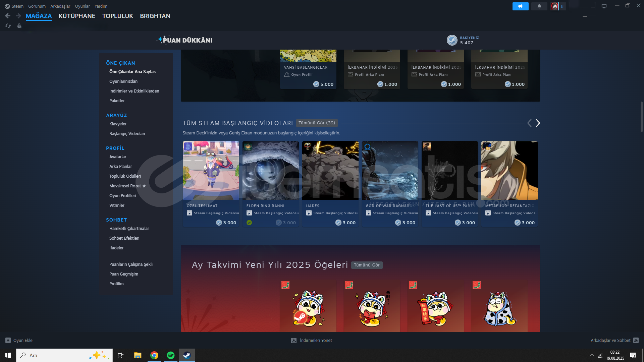Click the page vertical scrollbar
The width and height of the screenshot is (644, 362).
(642, 117)
